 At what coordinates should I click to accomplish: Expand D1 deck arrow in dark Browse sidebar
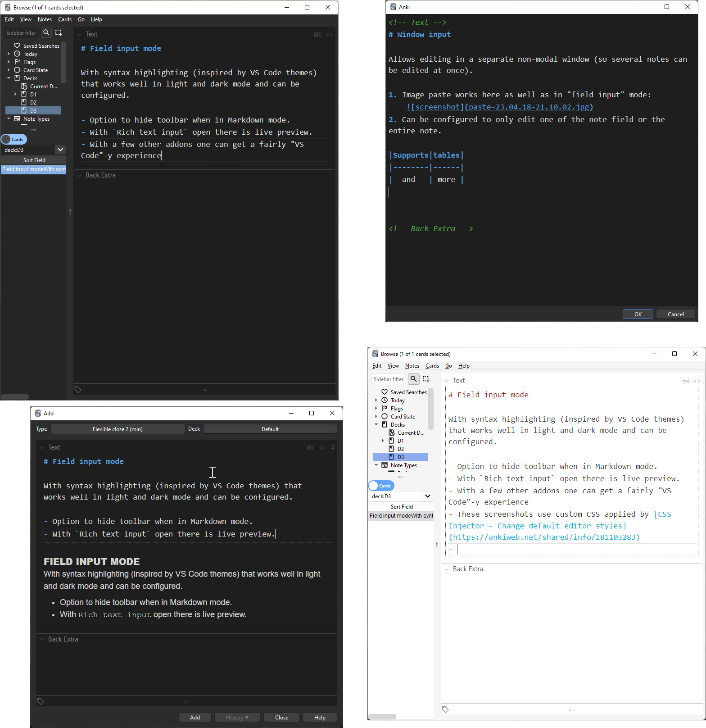(15, 94)
